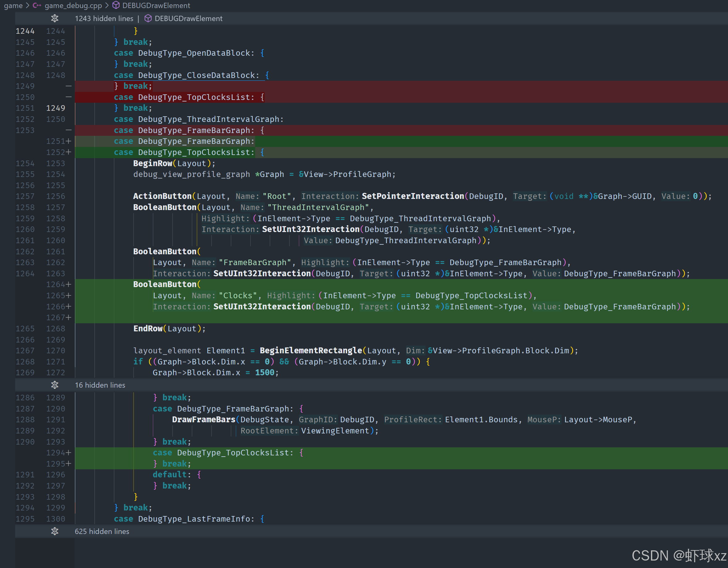This screenshot has width=728, height=568.
Task: Click the '625 hidden lines' text
Action: [102, 531]
